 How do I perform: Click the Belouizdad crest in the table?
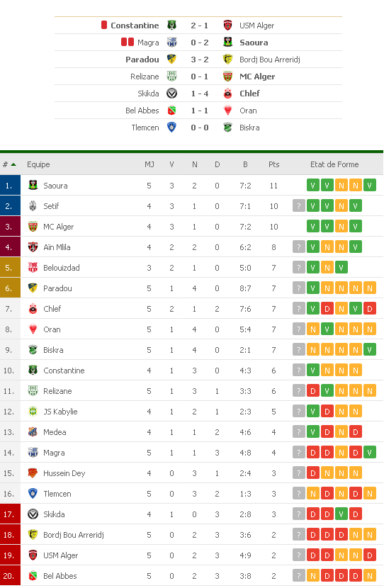tap(33, 267)
